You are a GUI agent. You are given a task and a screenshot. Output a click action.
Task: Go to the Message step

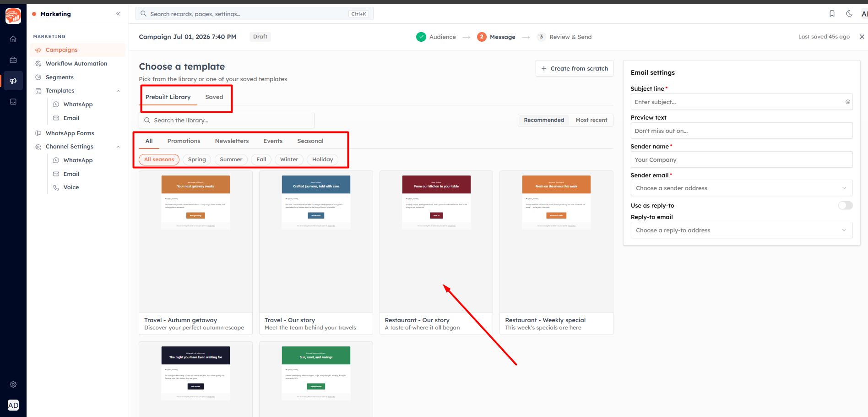pyautogui.click(x=496, y=37)
